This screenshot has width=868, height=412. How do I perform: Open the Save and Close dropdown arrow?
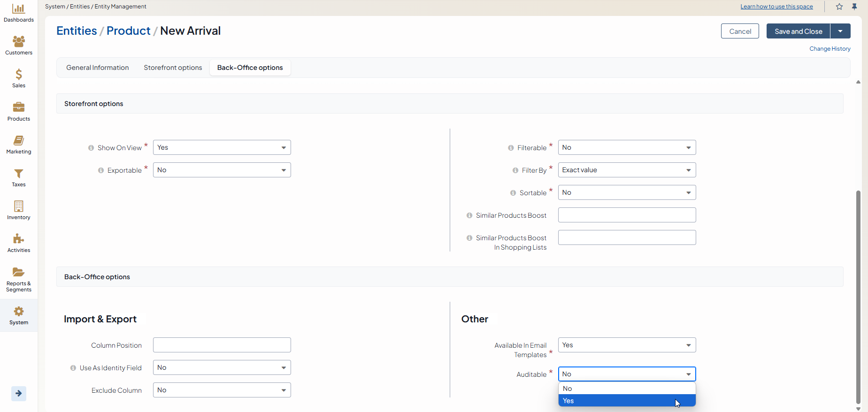pos(840,31)
